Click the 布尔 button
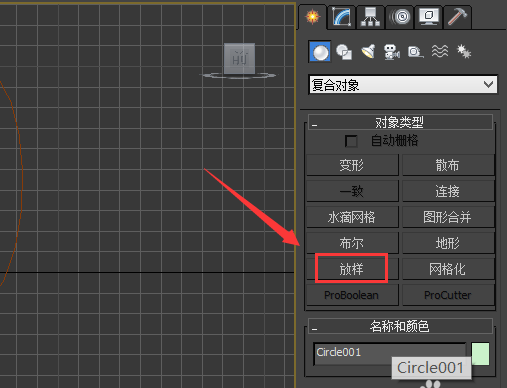Screen dimensions: 507x388 [352, 243]
